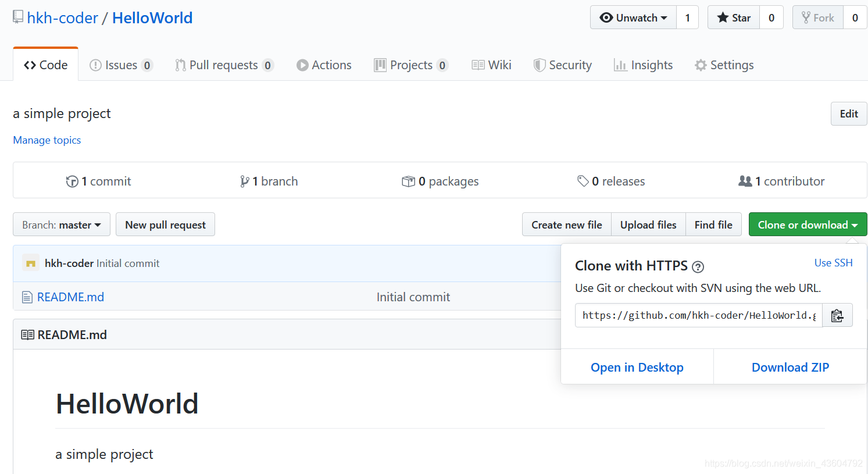This screenshot has width=868, height=474.
Task: Click the package box icon
Action: (x=408, y=181)
